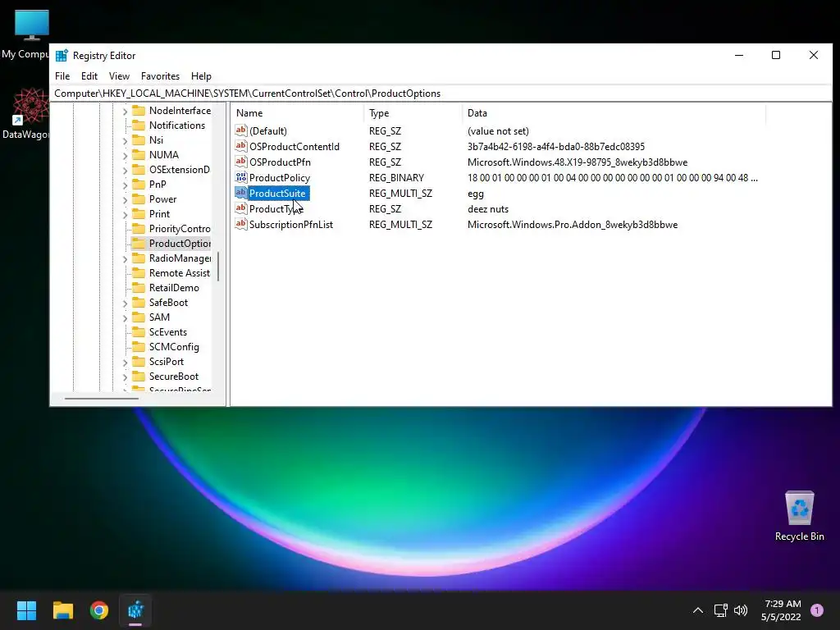This screenshot has width=840, height=630.
Task: Expand the SAM key
Action: 125,317
